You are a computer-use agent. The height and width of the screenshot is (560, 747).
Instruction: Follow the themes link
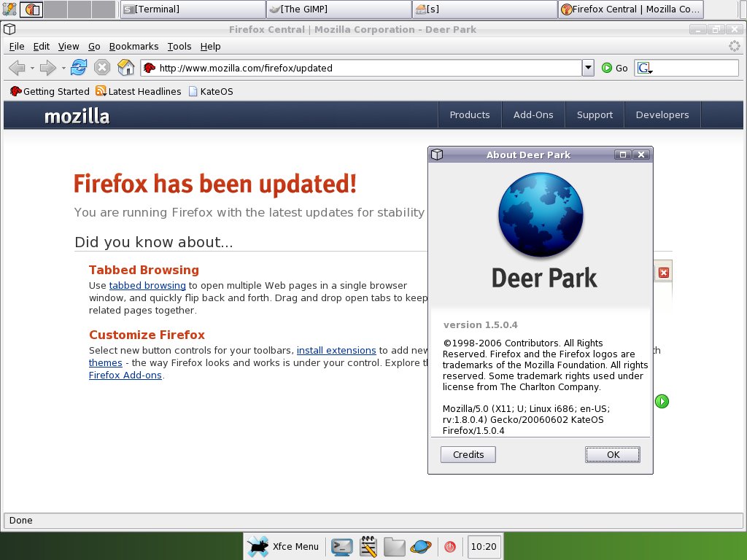tap(105, 362)
